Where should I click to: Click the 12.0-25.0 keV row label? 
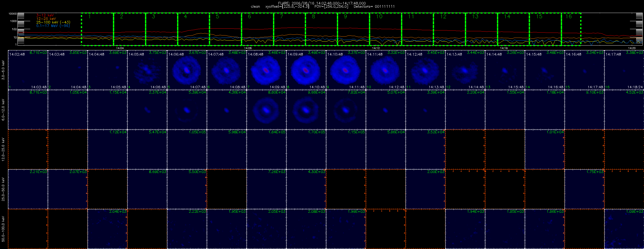[3, 149]
